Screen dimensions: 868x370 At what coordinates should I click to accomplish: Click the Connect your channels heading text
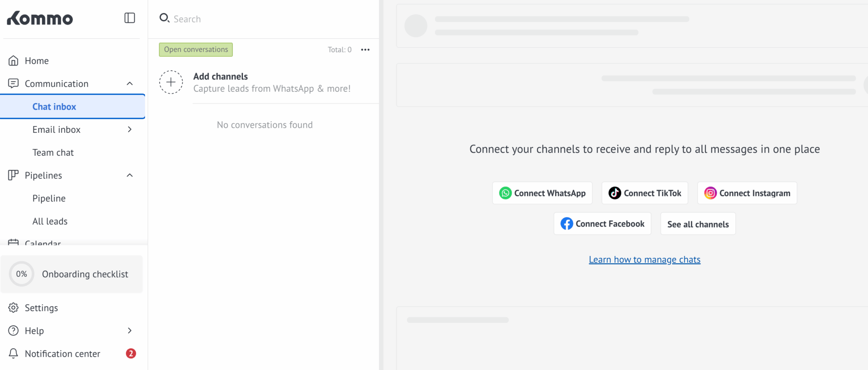click(x=645, y=149)
